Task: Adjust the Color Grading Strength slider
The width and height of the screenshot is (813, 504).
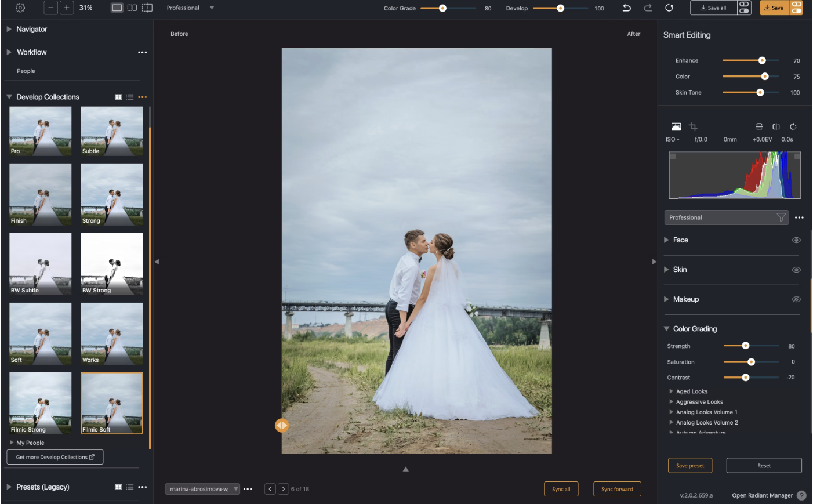Action: [746, 346]
